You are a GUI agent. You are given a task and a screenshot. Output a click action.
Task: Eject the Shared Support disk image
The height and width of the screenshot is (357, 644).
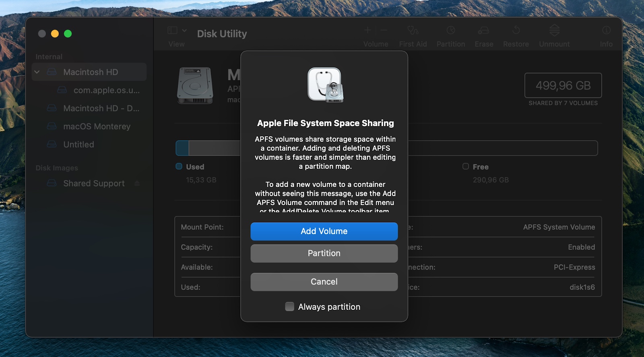click(137, 183)
